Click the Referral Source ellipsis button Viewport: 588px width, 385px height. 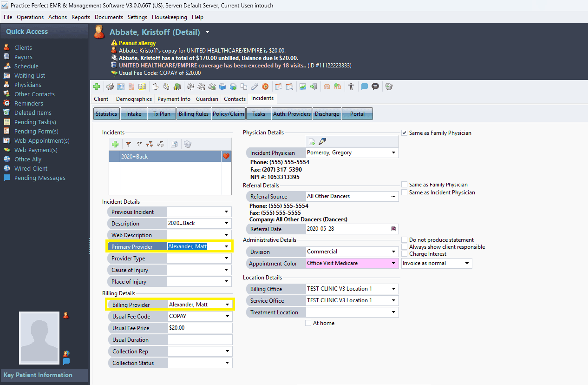pyautogui.click(x=394, y=196)
